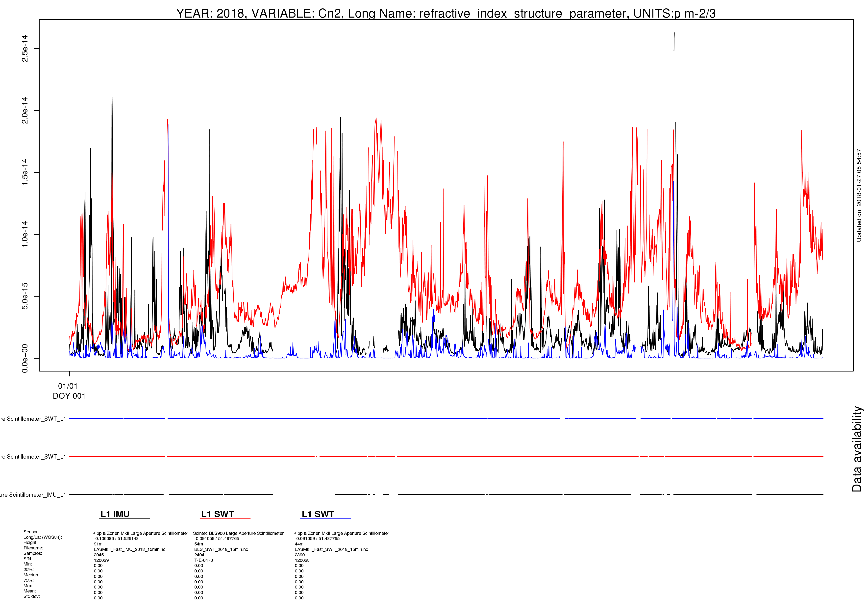Click the x-axis label DOY 001
This screenshot has width=868, height=614.
click(x=69, y=396)
